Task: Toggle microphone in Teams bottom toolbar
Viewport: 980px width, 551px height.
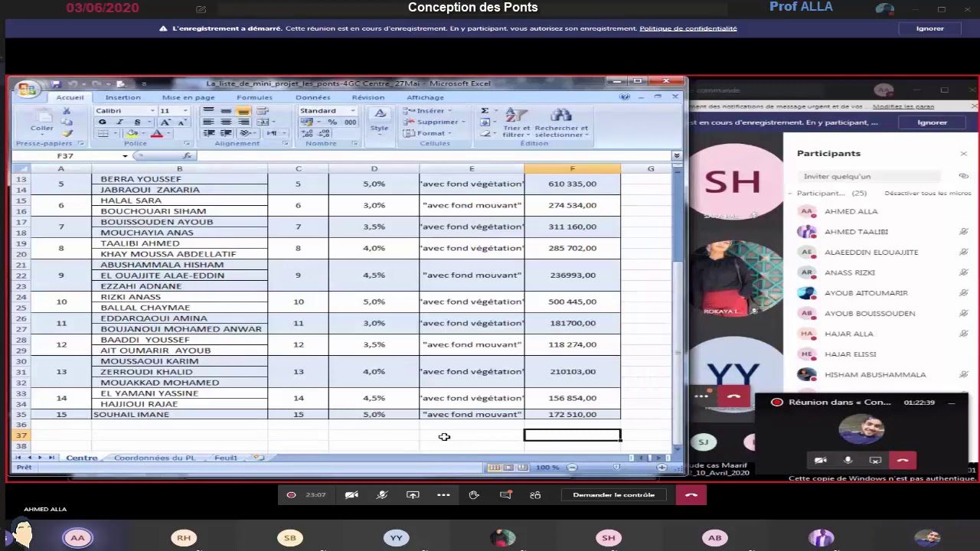Action: [382, 495]
